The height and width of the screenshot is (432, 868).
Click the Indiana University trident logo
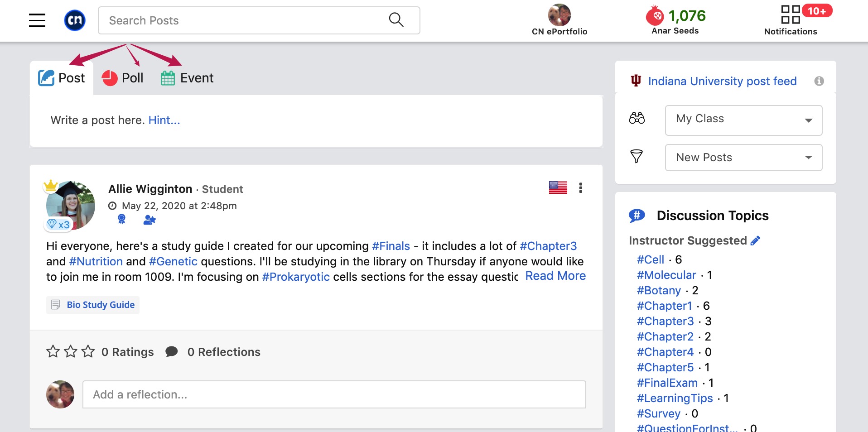tap(636, 81)
